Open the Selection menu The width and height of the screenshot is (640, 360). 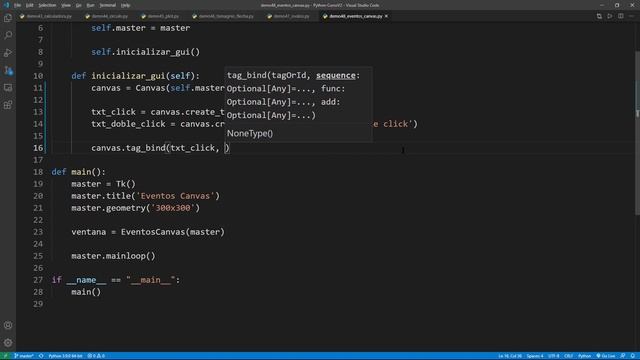pyautogui.click(x=47, y=5)
